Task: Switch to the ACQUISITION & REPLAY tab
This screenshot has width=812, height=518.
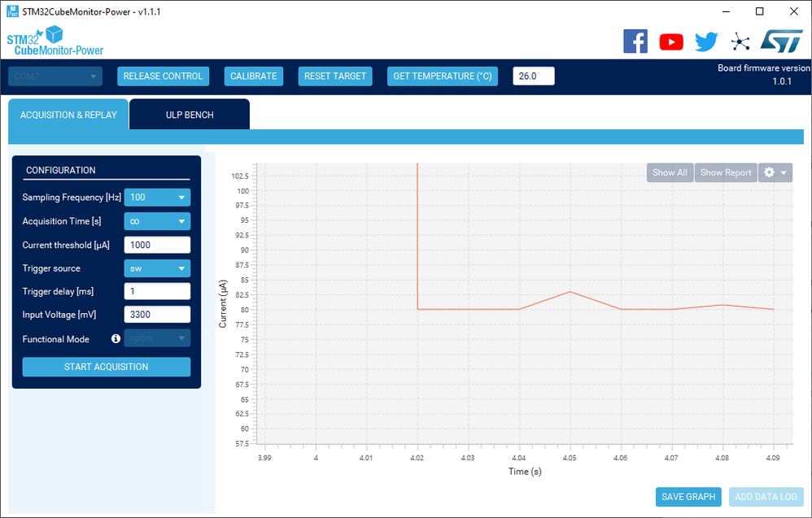Action: (x=68, y=115)
